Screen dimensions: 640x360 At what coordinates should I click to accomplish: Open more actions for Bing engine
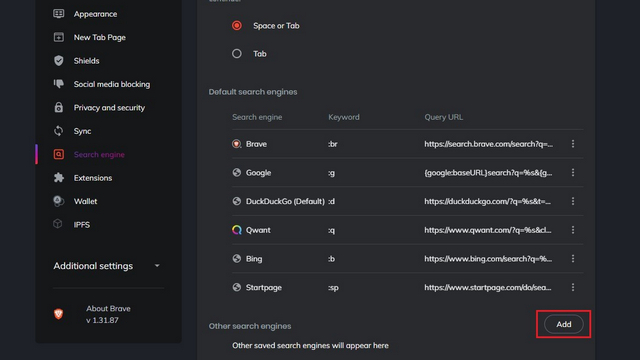(x=573, y=258)
